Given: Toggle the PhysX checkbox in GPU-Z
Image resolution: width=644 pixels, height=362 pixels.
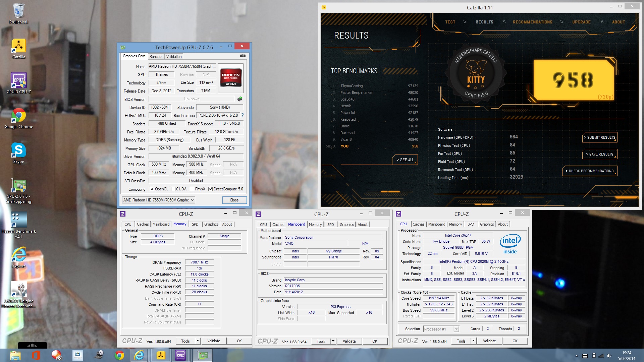Looking at the screenshot, I should click(192, 189).
